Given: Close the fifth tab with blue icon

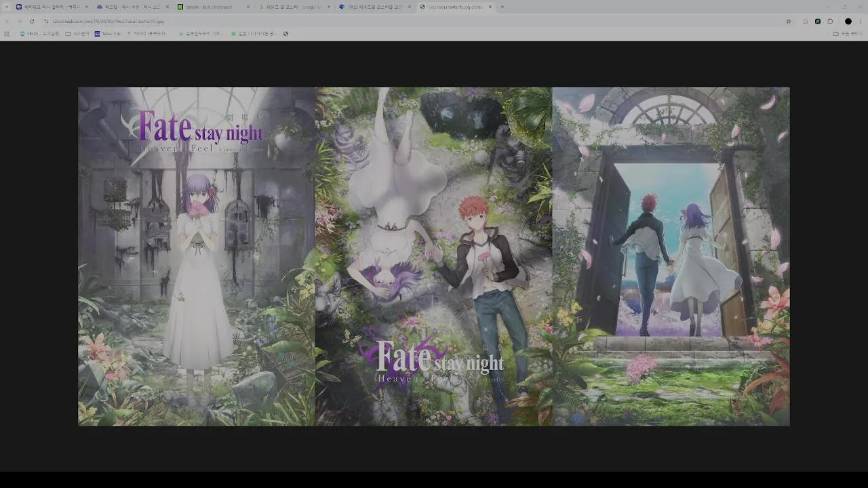Looking at the screenshot, I should (410, 7).
